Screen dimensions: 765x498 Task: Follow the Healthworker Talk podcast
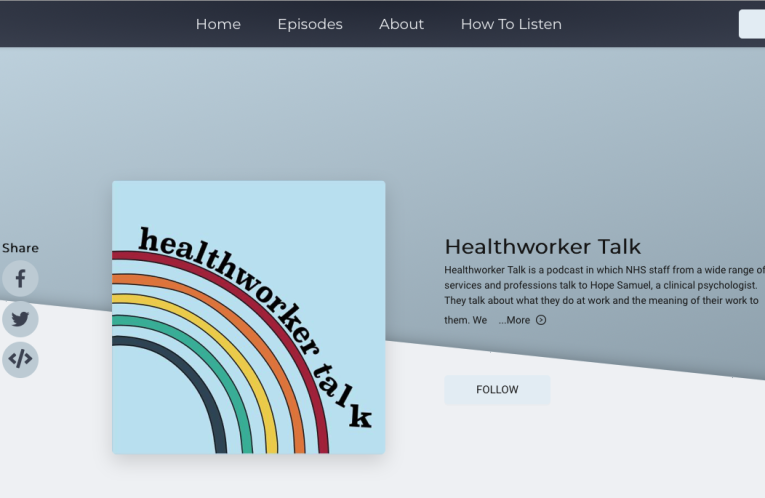coord(497,390)
